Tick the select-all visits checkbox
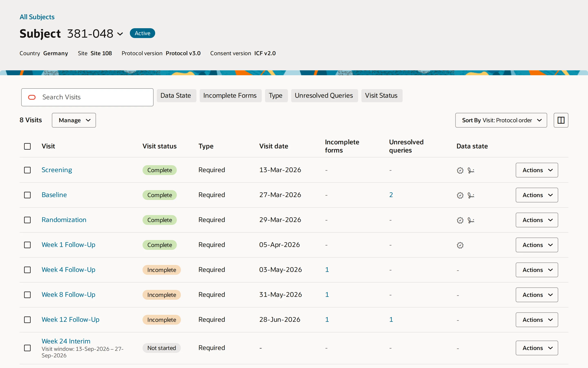Screen dimensions: 588x368 coord(27,146)
